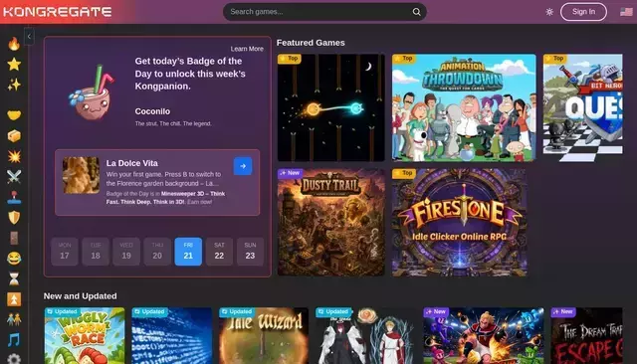
Task: Open the music note category icon
Action: click(14, 340)
